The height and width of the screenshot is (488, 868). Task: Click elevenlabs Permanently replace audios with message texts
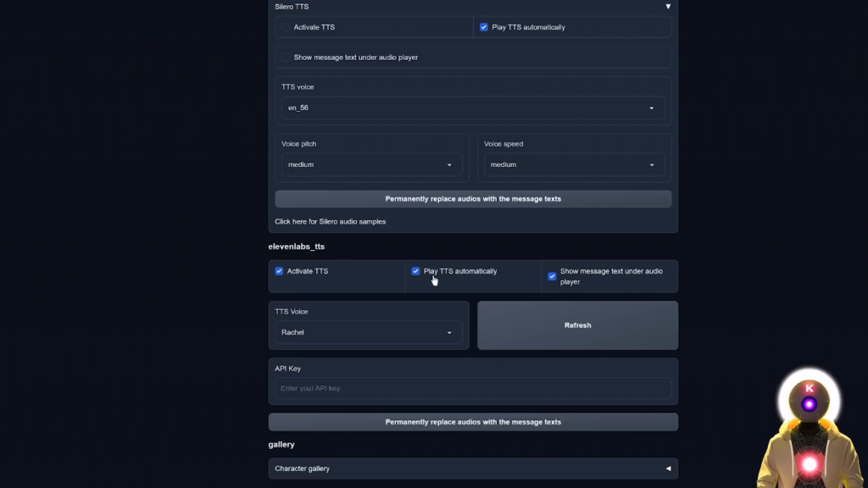click(473, 422)
